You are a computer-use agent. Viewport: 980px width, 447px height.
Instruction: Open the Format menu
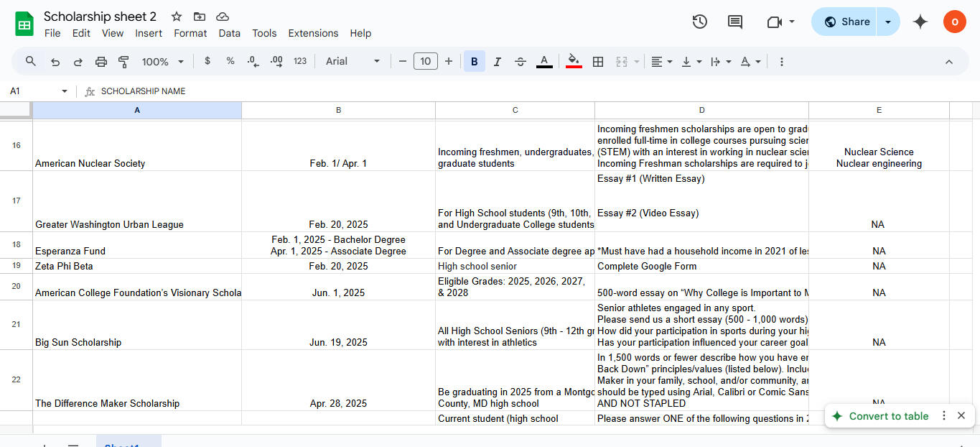190,33
